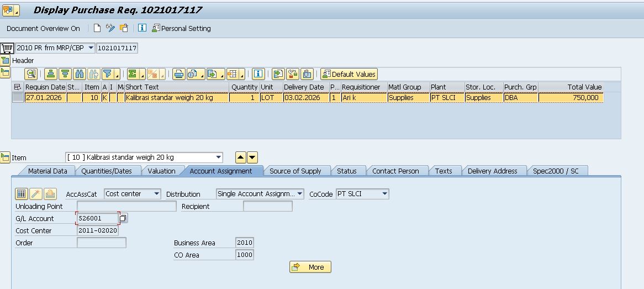Click the Create new document icon
644x289 pixels.
coord(97,28)
